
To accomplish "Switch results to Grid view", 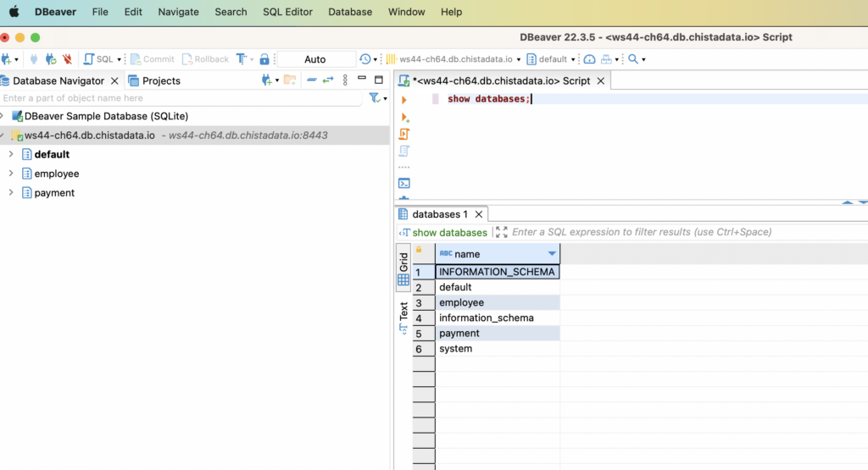I will pos(403,268).
